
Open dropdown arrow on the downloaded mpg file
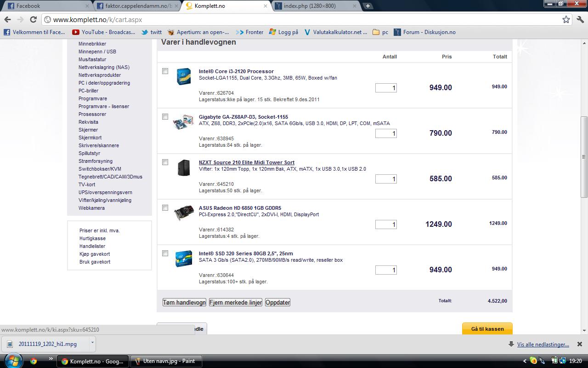click(92, 343)
